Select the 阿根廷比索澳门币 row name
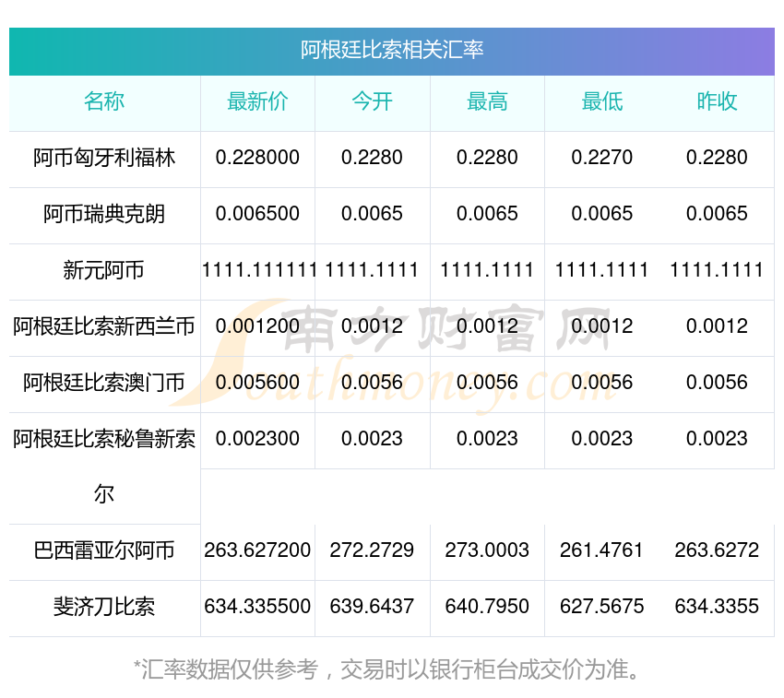The width and height of the screenshot is (784, 698). [104, 383]
